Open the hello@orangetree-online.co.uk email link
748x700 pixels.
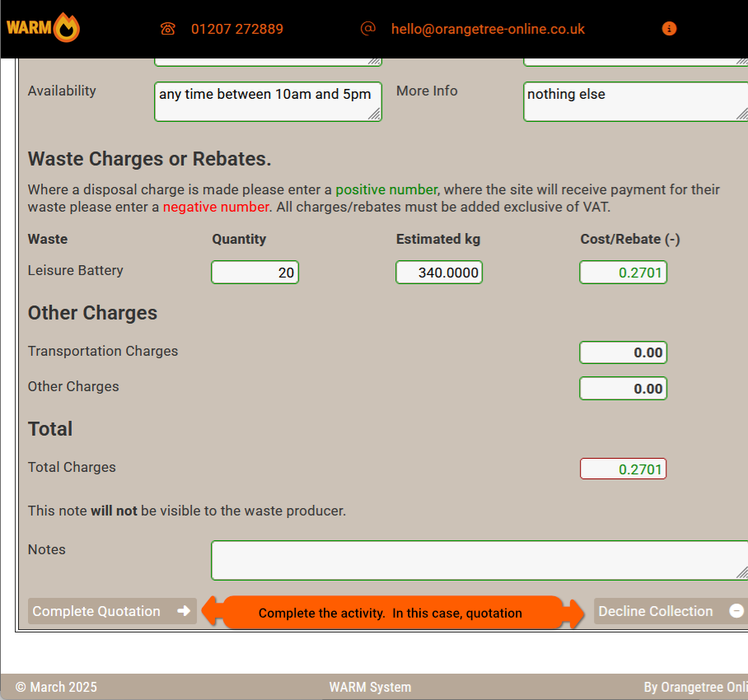[x=488, y=29]
